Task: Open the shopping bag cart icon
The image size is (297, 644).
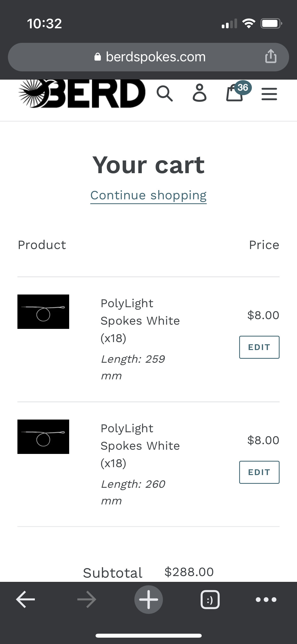Action: (234, 94)
